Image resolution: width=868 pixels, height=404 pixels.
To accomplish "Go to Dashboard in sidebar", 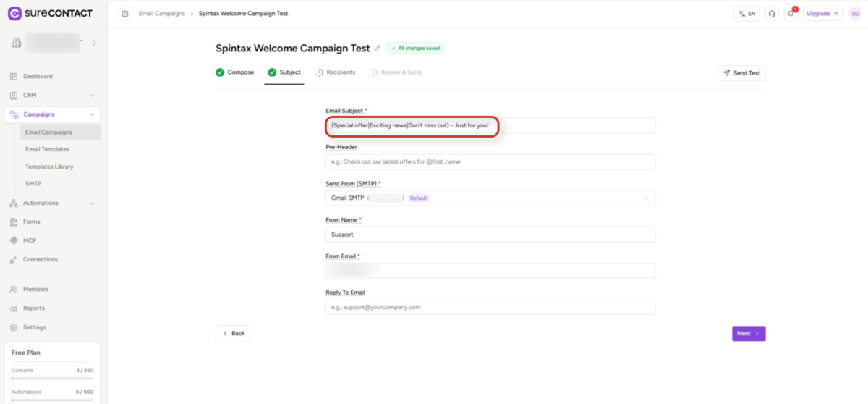I will point(38,76).
